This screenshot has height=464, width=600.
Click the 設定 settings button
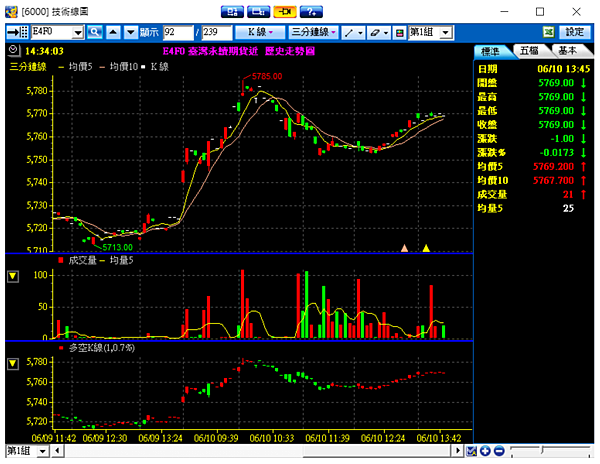575,32
